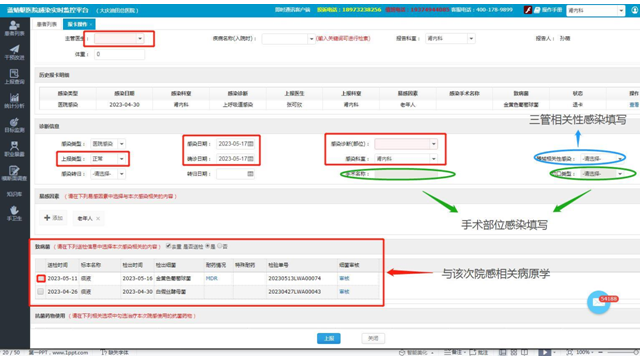Toggle 备注 notes in the status bar
This screenshot has width=640, height=360.
(x=454, y=352)
